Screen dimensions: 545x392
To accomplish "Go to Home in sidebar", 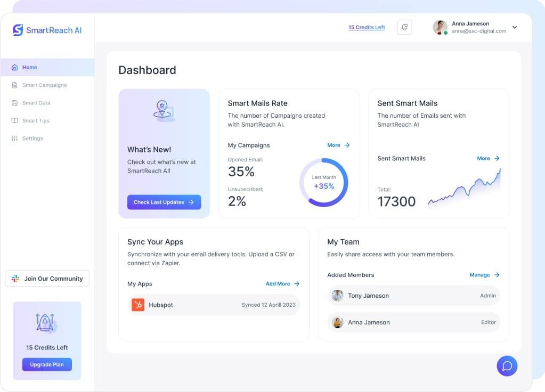I will [x=30, y=68].
